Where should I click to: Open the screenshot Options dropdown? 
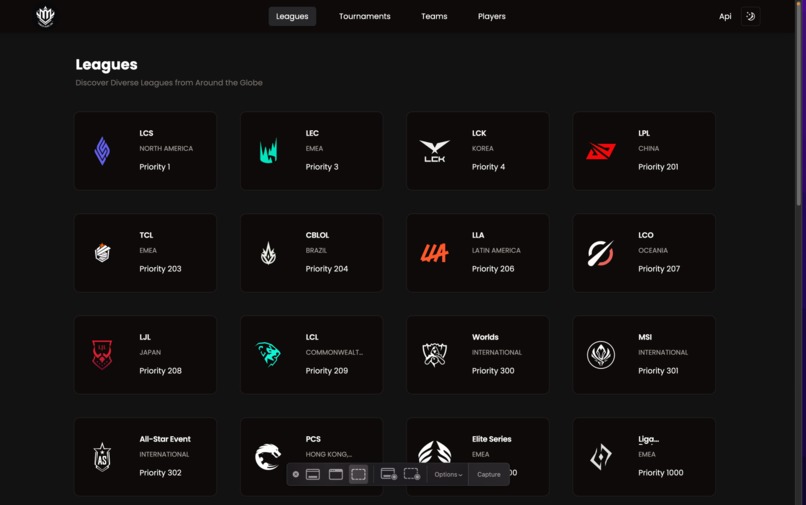pos(448,474)
